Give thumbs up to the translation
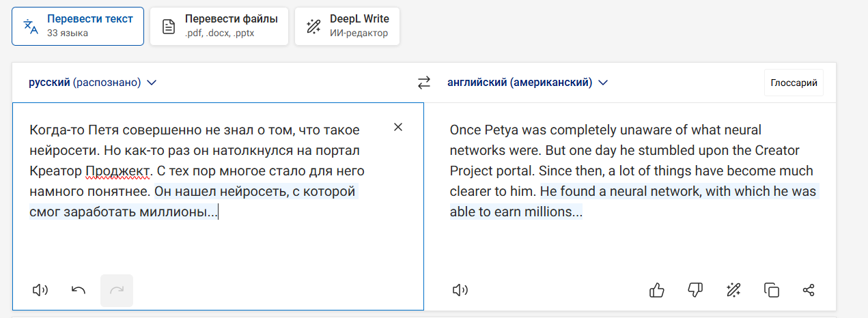Screen dimensions: 868x318 tap(657, 290)
